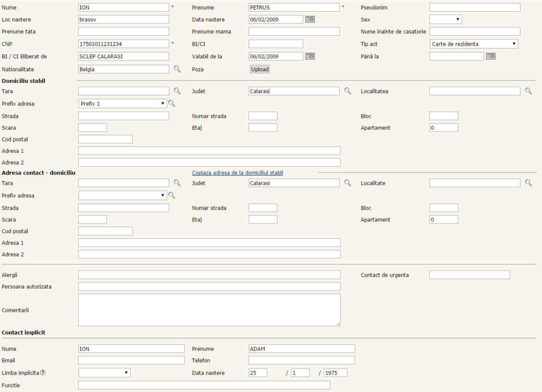Search Tara in Adresa contact section
Image resolution: width=542 pixels, height=392 pixels.
click(178, 183)
